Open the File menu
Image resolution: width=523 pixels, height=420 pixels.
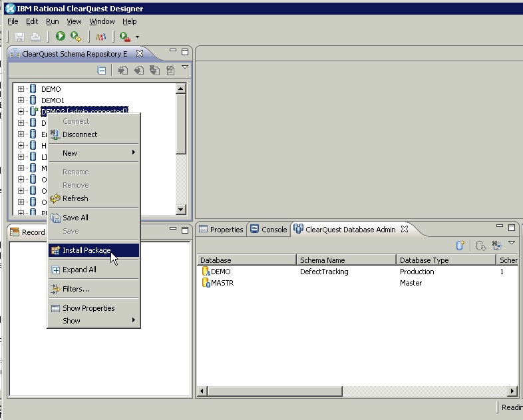(13, 22)
